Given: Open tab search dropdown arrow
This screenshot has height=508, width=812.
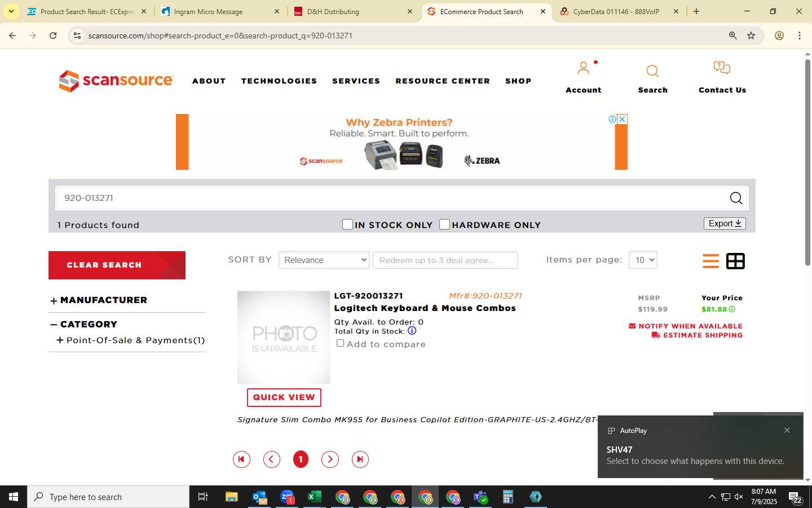Looking at the screenshot, I should (11, 11).
